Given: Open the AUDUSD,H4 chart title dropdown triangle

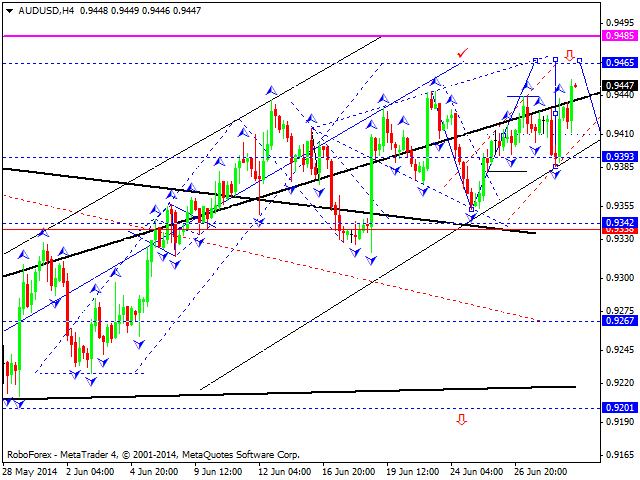Looking at the screenshot, I should 10,11.
